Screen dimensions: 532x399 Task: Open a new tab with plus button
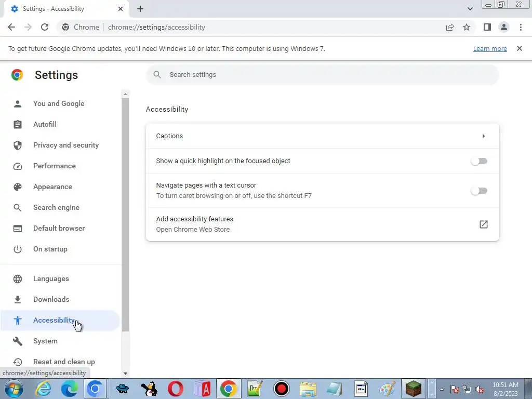pos(140,9)
